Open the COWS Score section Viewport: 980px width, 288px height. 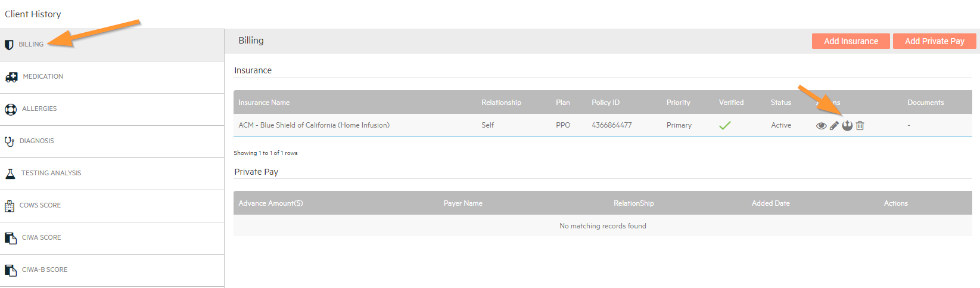(x=40, y=205)
